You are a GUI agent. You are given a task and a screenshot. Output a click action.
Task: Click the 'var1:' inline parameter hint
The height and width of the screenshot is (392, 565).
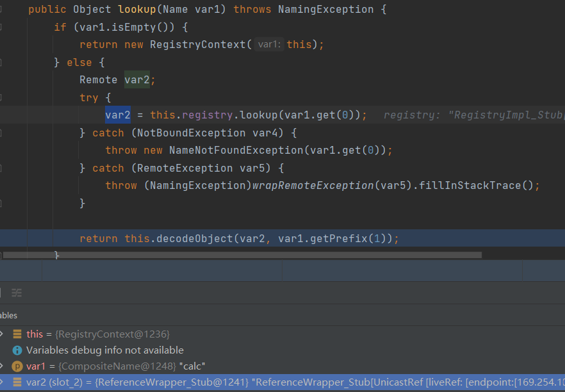tap(269, 45)
